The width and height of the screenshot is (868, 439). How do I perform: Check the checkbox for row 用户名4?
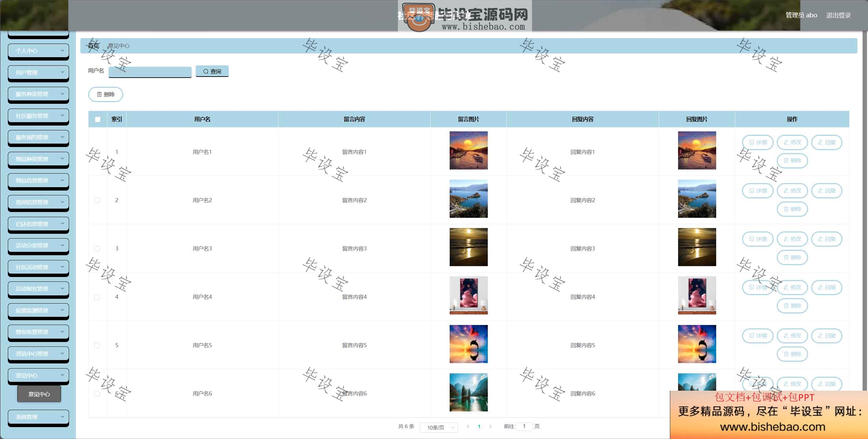(97, 297)
